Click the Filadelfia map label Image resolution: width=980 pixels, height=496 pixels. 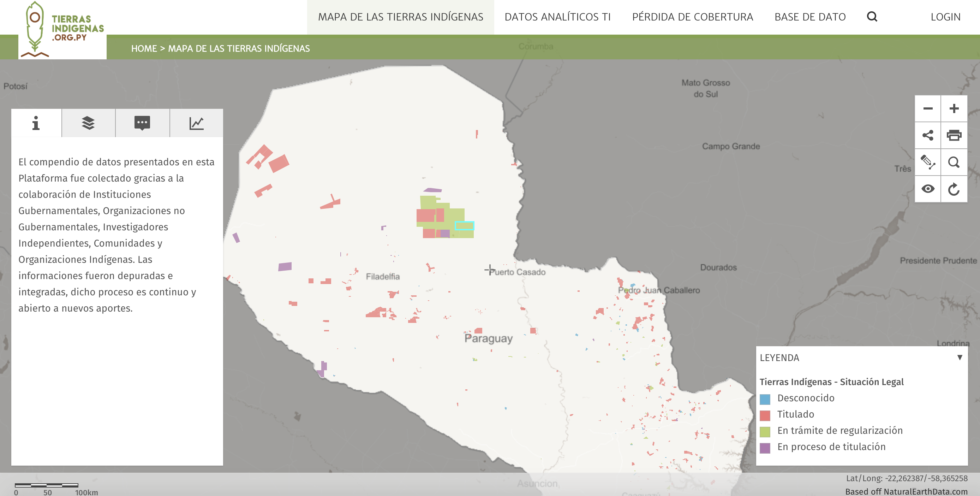click(383, 276)
